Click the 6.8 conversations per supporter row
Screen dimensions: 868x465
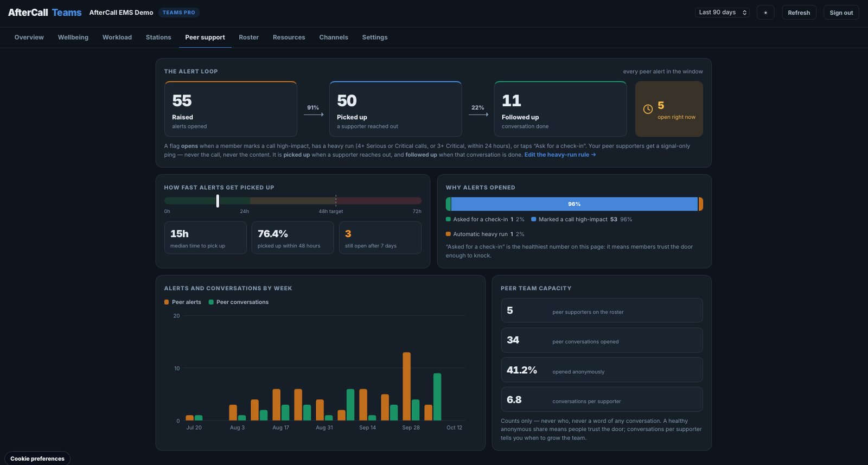click(x=602, y=400)
